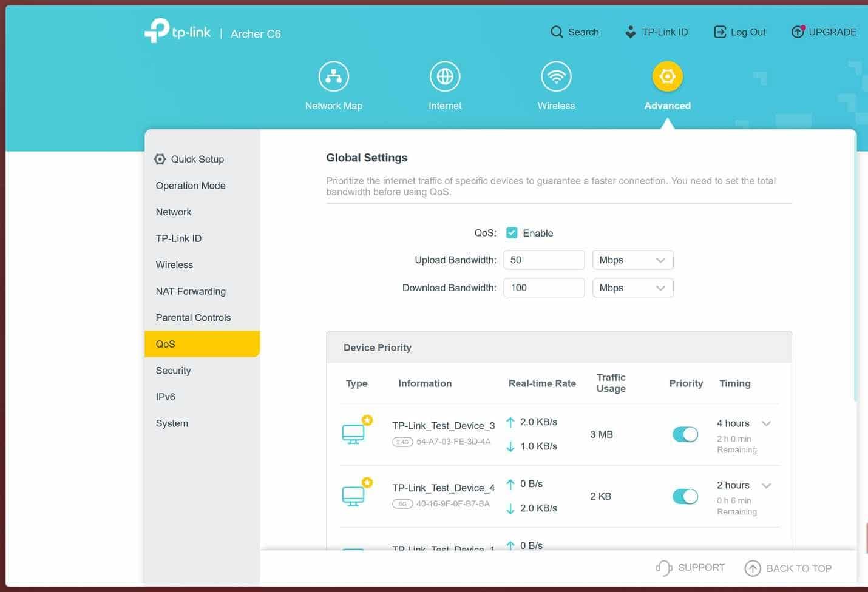Click the 2.4G band badge for Test_Device_3

pos(402,442)
